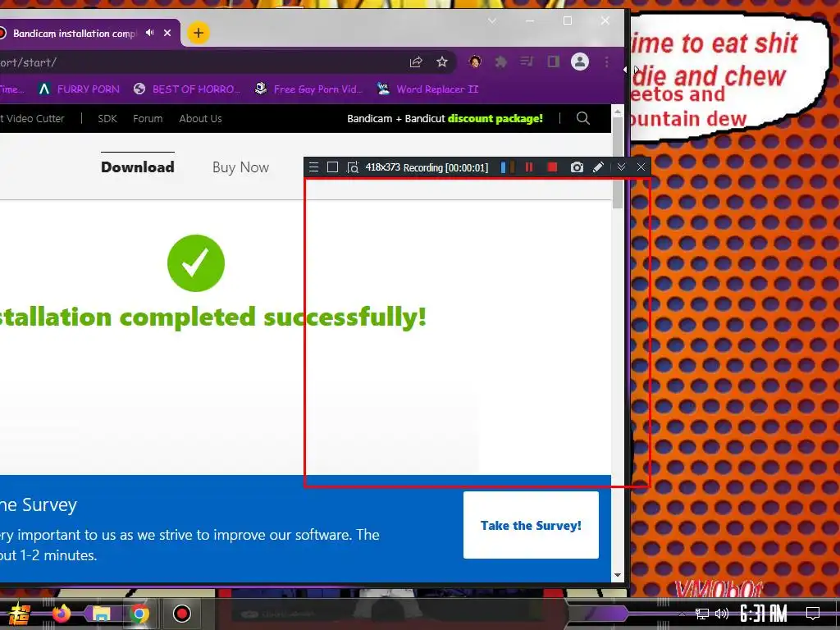This screenshot has height=630, width=840.
Task: Open the Chrome profile account icon
Action: pos(580,62)
